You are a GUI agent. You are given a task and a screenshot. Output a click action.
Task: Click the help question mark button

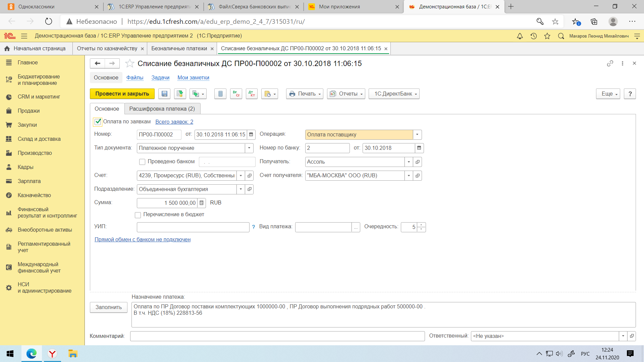630,94
